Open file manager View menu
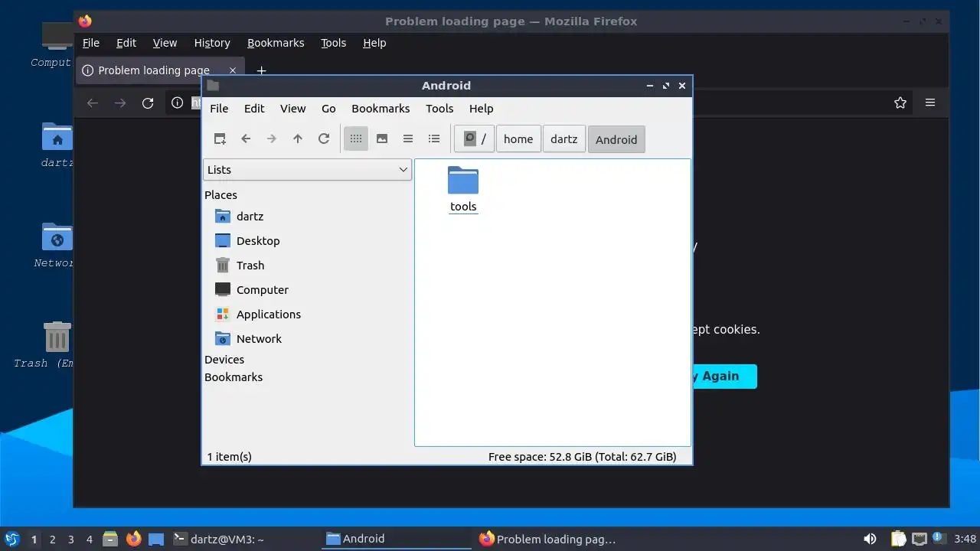The height and width of the screenshot is (551, 980). (x=292, y=109)
